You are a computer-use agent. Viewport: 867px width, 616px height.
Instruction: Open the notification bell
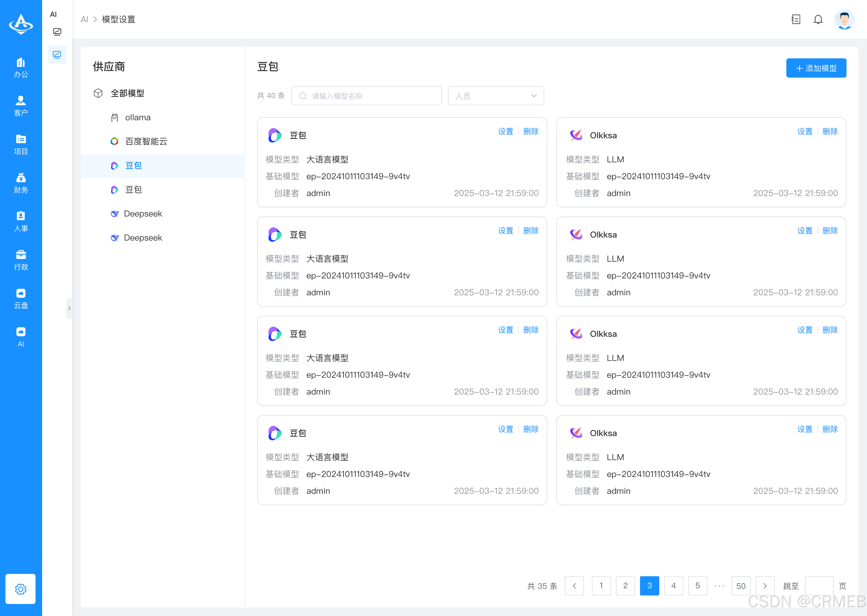(x=818, y=19)
